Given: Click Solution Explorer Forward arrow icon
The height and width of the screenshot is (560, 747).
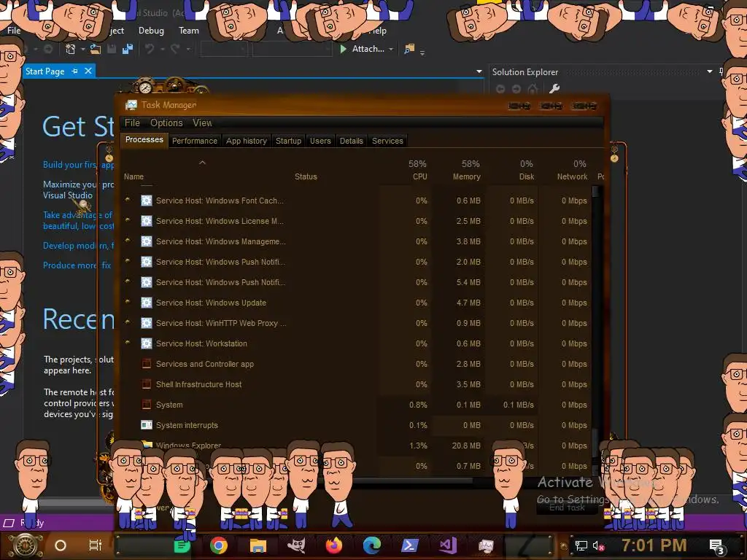Looking at the screenshot, I should (x=516, y=88).
